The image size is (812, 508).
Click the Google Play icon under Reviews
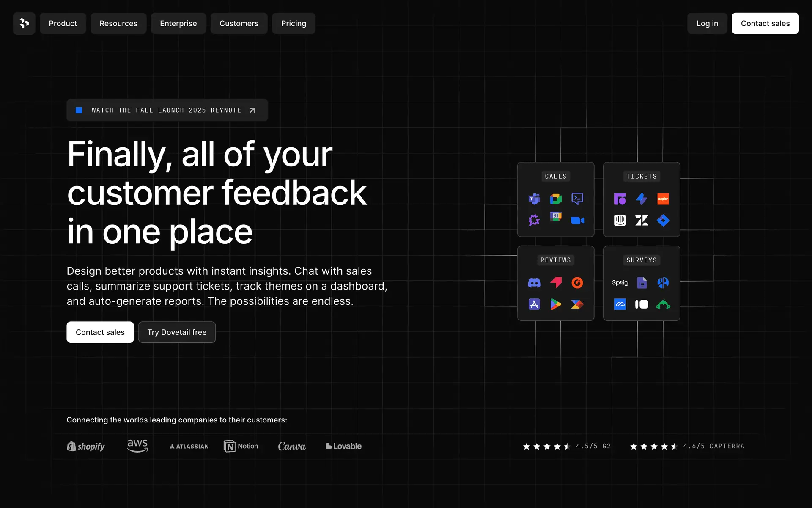coord(556,304)
